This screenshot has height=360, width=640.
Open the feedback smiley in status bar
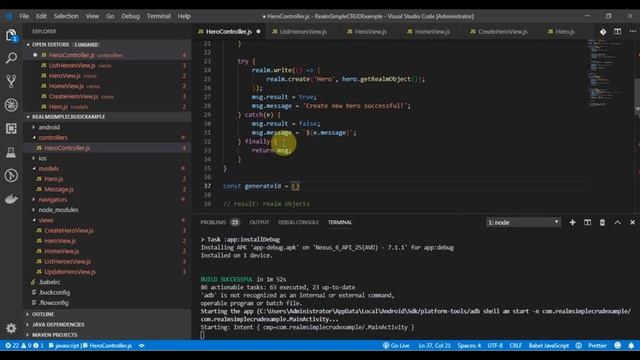coord(618,346)
